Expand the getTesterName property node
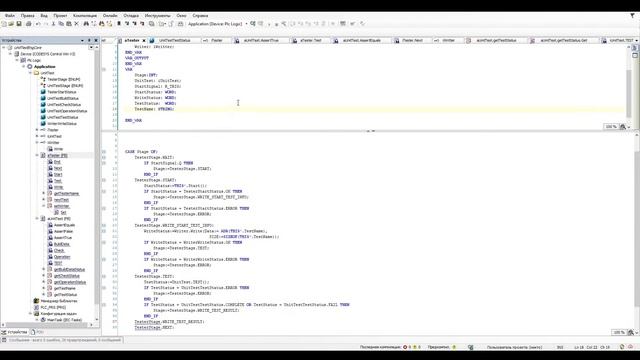Screen dimensions: 640x360 point(44,193)
